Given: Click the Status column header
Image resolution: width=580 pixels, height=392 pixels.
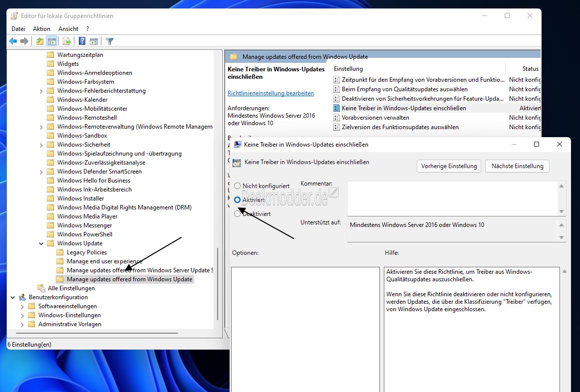Looking at the screenshot, I should pyautogui.click(x=531, y=69).
